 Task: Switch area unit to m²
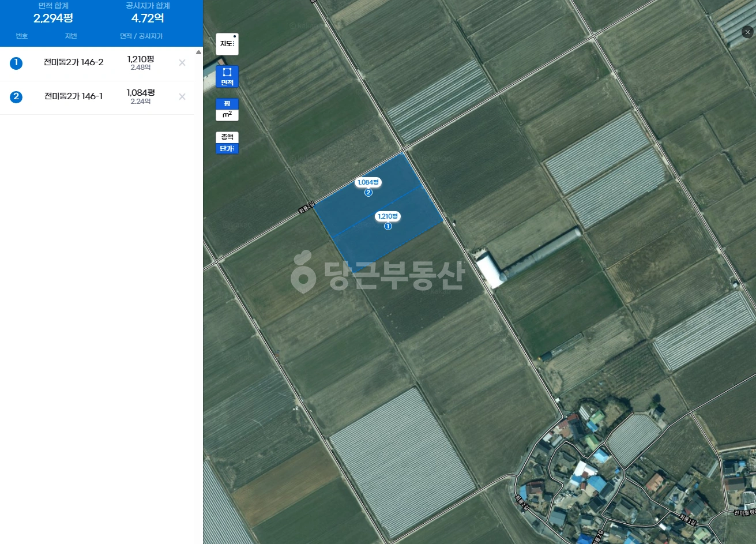pyautogui.click(x=227, y=115)
